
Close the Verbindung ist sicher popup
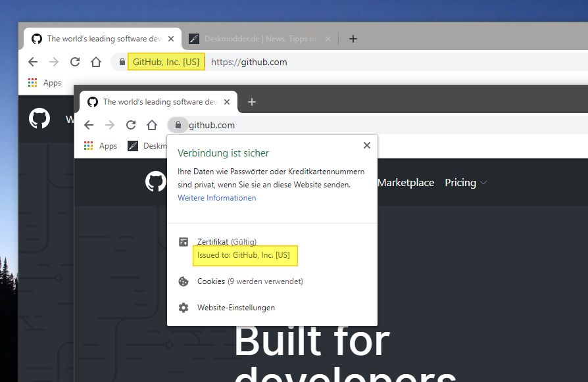[x=367, y=145]
